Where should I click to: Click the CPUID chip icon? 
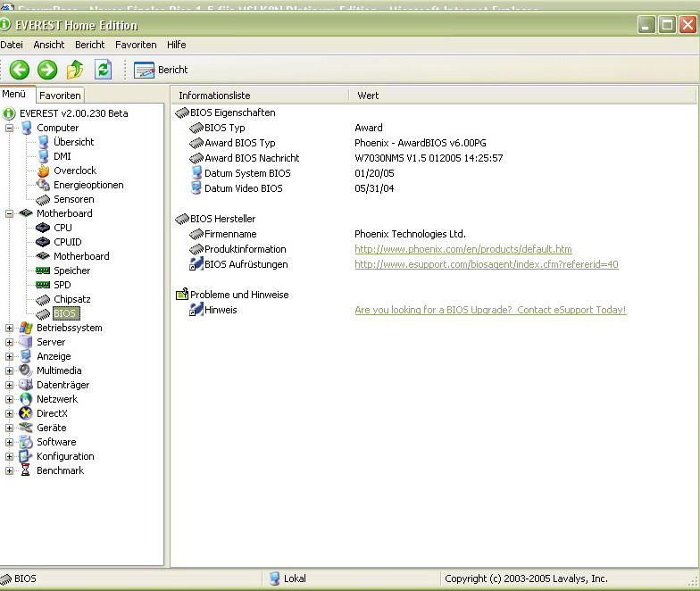tap(43, 242)
